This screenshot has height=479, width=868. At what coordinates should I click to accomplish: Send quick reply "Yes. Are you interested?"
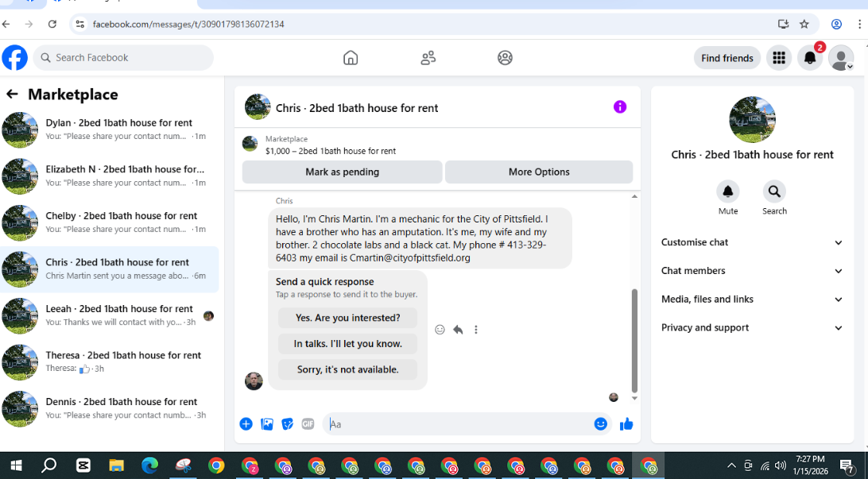[x=347, y=318]
